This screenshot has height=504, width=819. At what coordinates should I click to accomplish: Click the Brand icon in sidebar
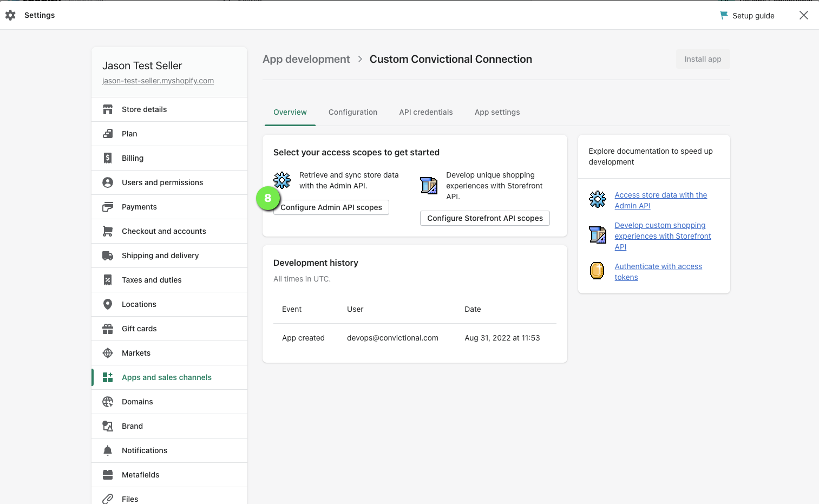click(108, 426)
